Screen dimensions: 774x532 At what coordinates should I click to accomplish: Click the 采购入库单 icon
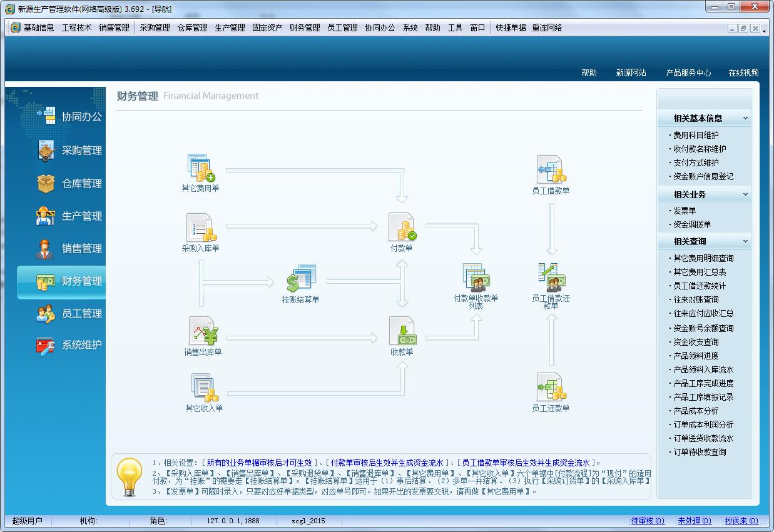pyautogui.click(x=201, y=228)
